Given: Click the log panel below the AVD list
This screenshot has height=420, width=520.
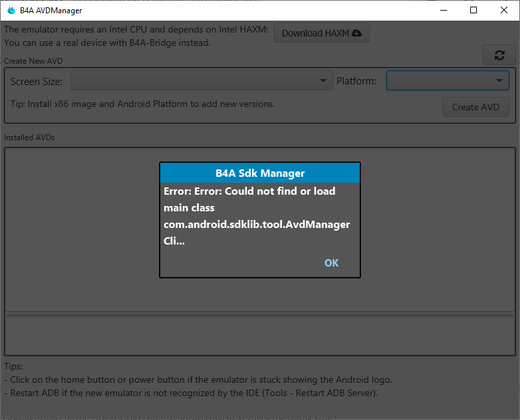Looking at the screenshot, I should click(260, 335).
